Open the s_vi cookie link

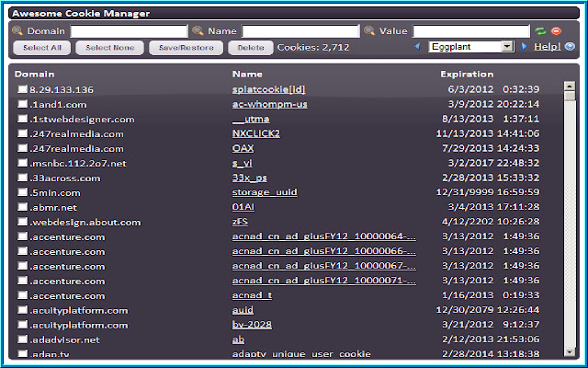242,163
